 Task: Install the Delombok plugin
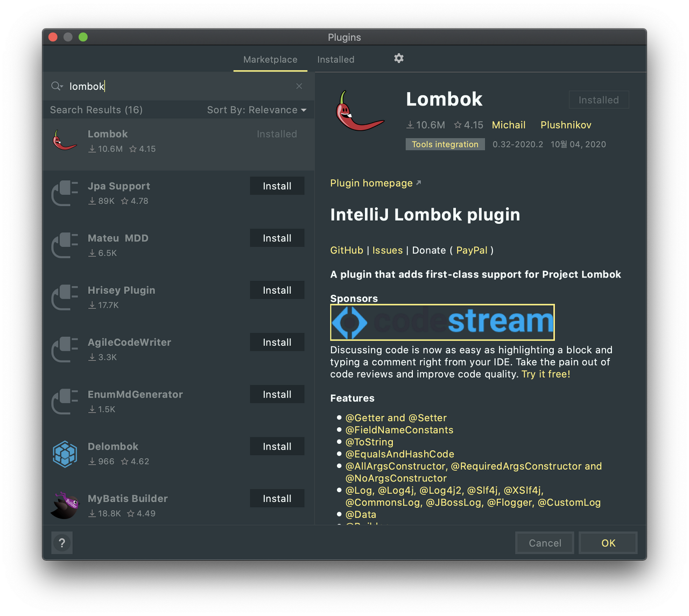pyautogui.click(x=277, y=447)
